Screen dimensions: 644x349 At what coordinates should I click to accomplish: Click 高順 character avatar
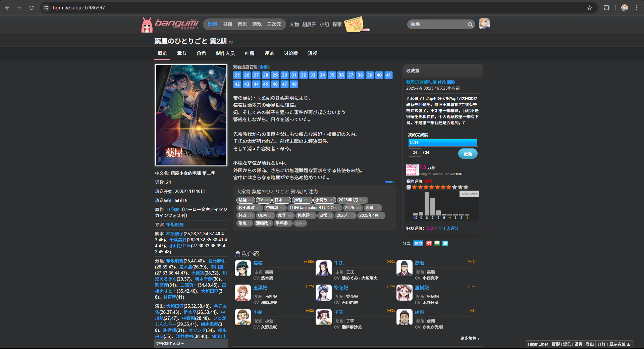point(404,268)
